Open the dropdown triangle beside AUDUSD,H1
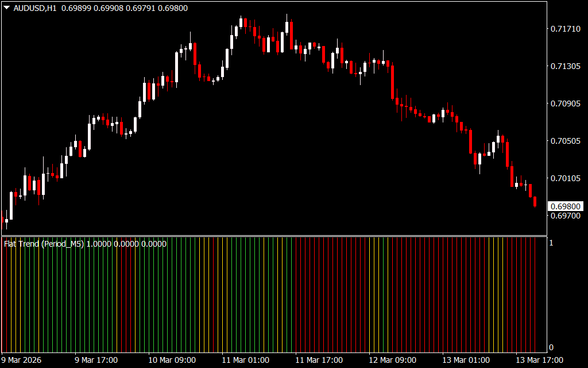Screen dimensions: 588x368 pos(6,8)
